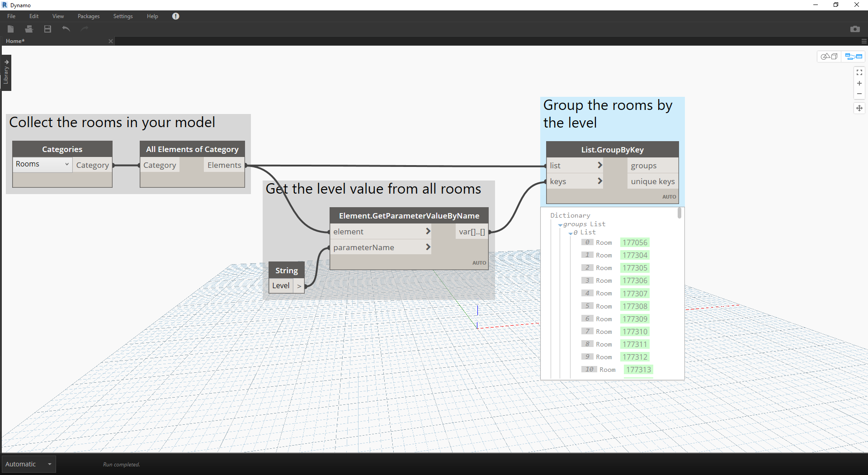Click the info alert icon in menu bar
This screenshot has width=868, height=475.
(x=175, y=16)
